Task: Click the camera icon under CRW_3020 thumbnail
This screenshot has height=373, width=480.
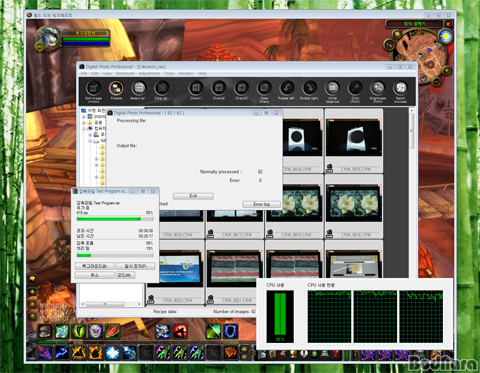Action: point(151,299)
